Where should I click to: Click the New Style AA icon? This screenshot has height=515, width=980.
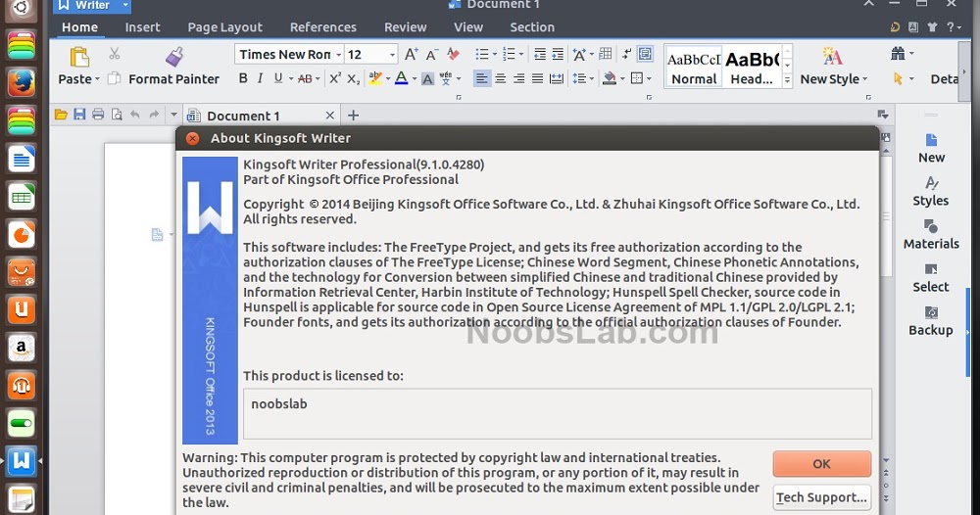point(832,56)
